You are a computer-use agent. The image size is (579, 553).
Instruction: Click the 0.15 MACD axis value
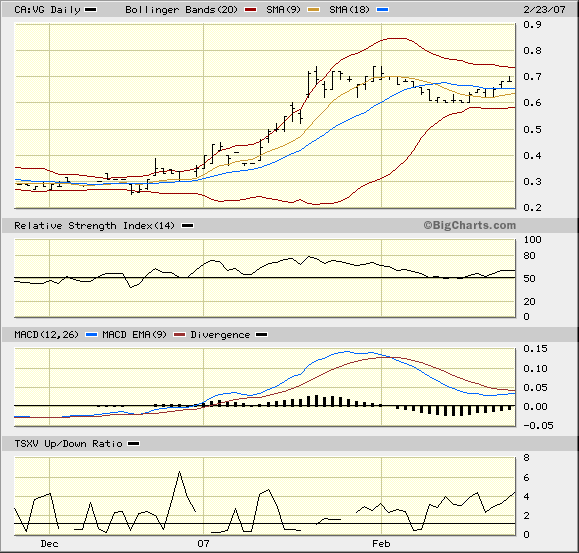535,349
